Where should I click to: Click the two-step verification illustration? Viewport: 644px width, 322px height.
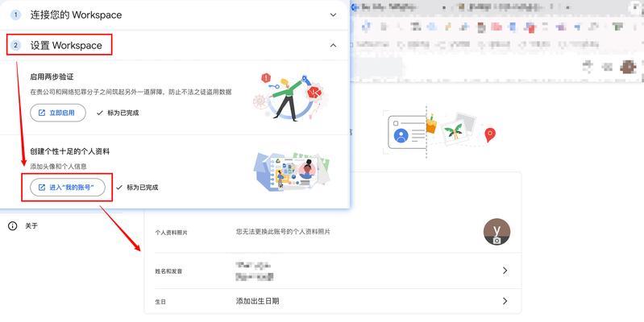(x=290, y=97)
